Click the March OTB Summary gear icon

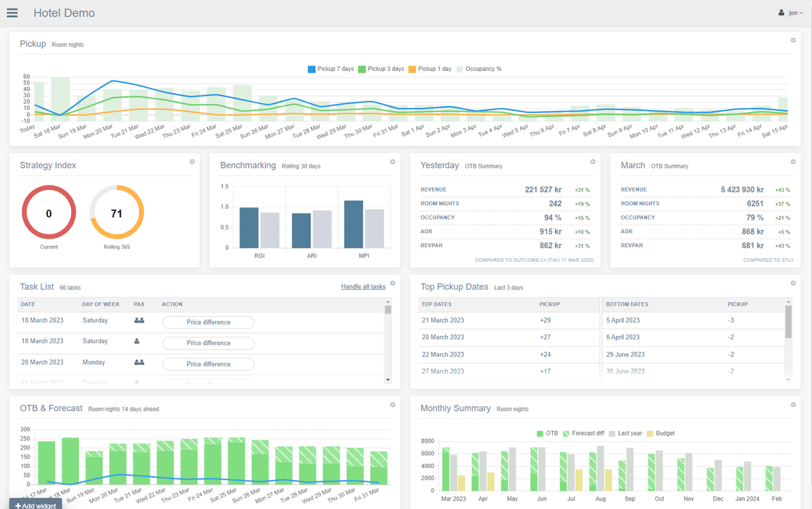pyautogui.click(x=793, y=162)
